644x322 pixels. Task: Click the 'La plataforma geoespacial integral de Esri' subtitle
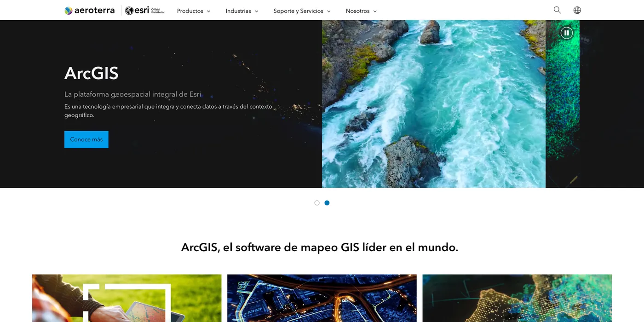(133, 94)
